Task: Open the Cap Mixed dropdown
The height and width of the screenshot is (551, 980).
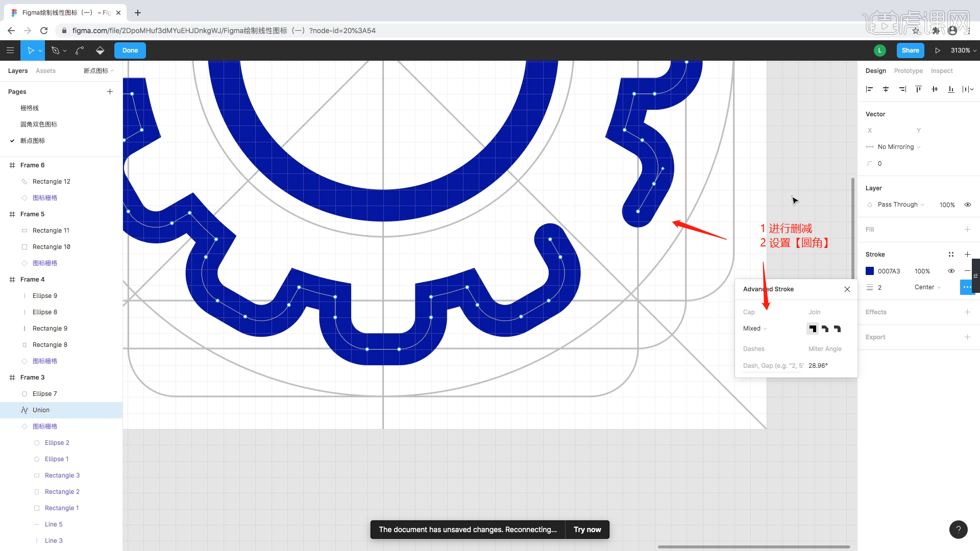Action: coord(755,329)
